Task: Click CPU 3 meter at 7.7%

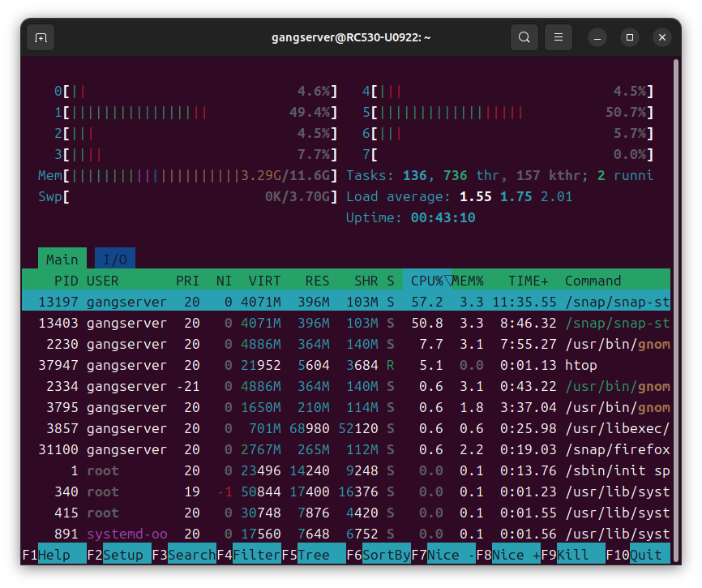Action: (x=195, y=154)
